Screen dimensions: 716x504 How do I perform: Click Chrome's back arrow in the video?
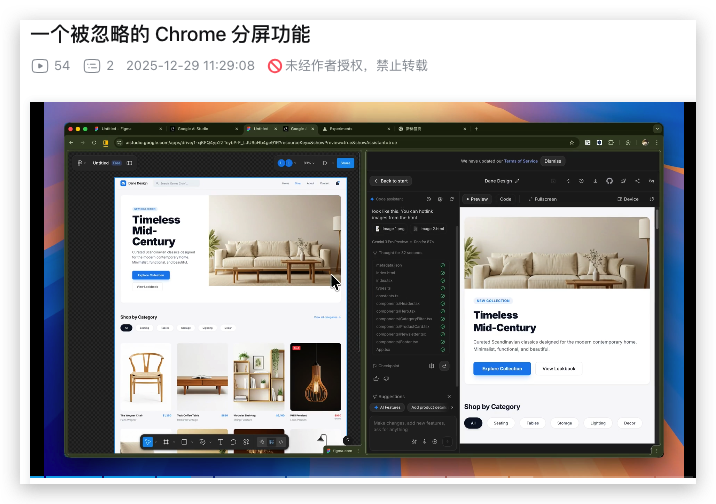[71, 143]
